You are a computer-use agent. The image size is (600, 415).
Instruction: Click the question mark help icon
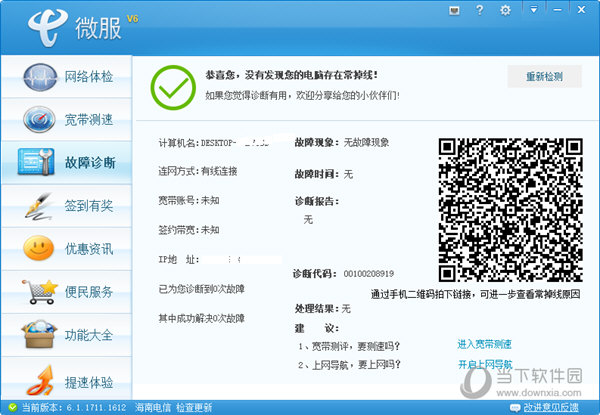(479, 10)
